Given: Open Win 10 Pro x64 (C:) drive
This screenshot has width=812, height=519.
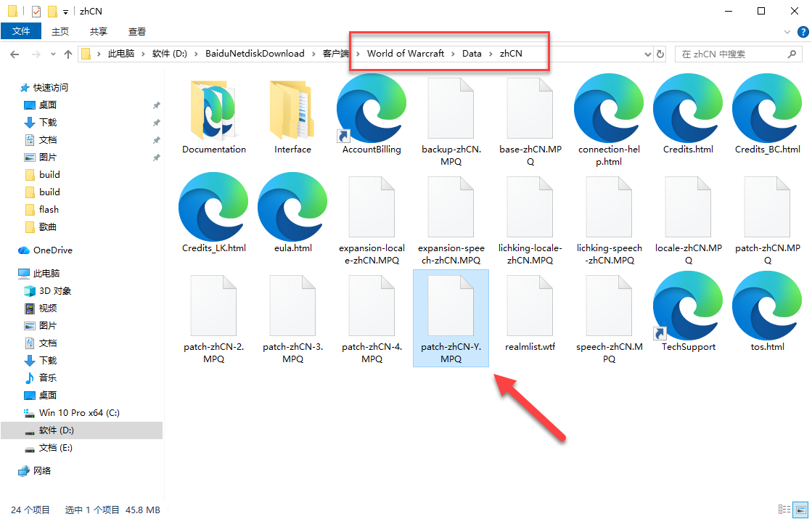Looking at the screenshot, I should point(79,413).
